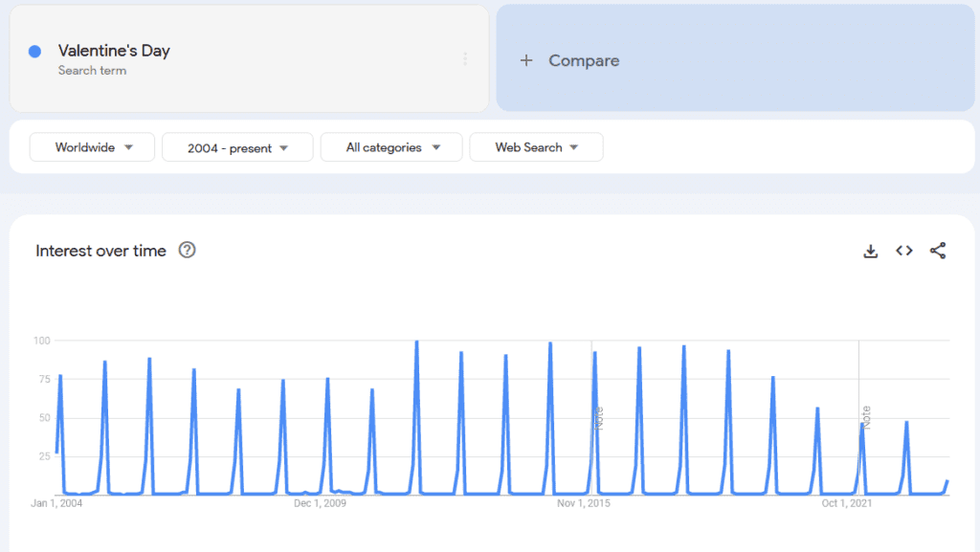Open help icon beside Interest over time

[x=188, y=251]
